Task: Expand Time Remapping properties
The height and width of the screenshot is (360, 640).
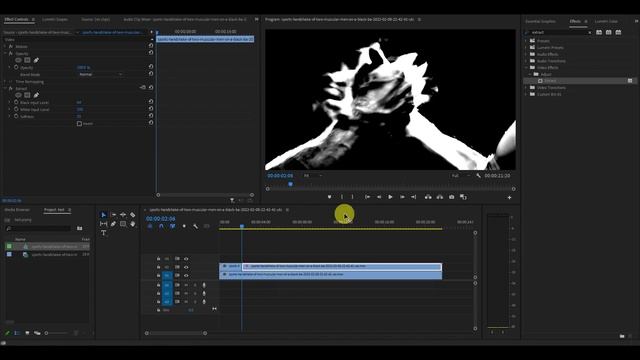Action: (5, 82)
